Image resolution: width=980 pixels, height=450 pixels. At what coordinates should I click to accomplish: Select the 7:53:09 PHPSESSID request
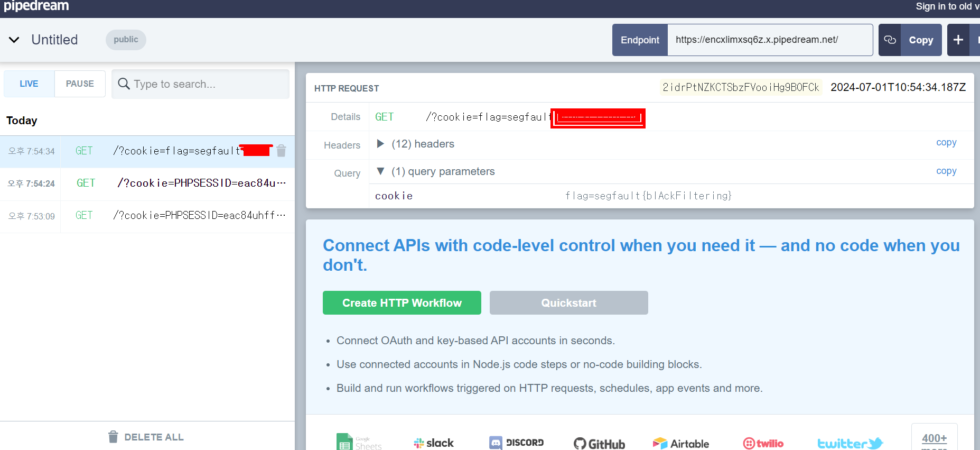coord(147,216)
